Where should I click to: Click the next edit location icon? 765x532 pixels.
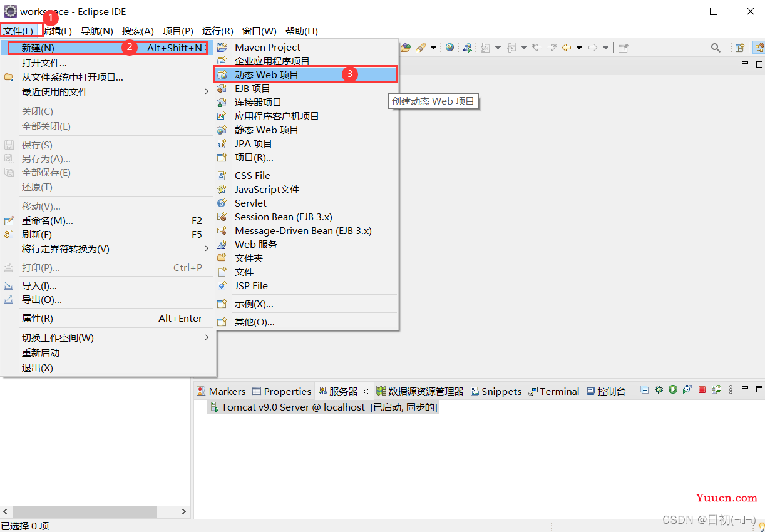coord(552,48)
